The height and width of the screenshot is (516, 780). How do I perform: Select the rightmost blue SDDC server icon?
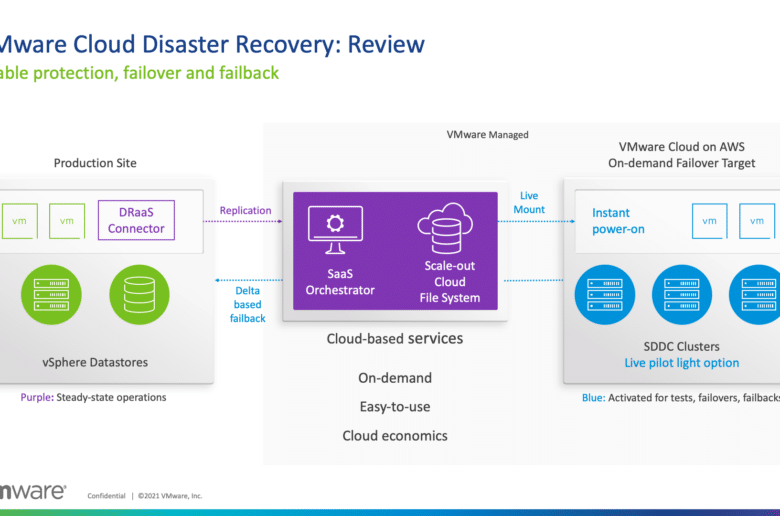tap(755, 295)
